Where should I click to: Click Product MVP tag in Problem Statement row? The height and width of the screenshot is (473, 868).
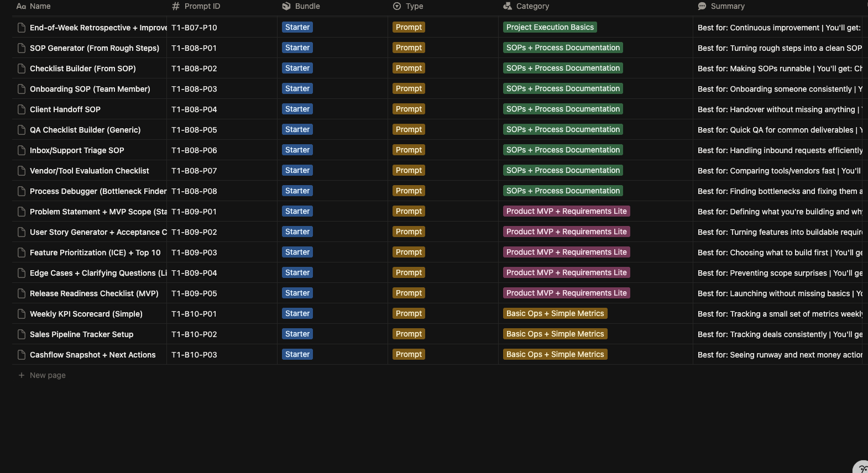pyautogui.click(x=567, y=211)
